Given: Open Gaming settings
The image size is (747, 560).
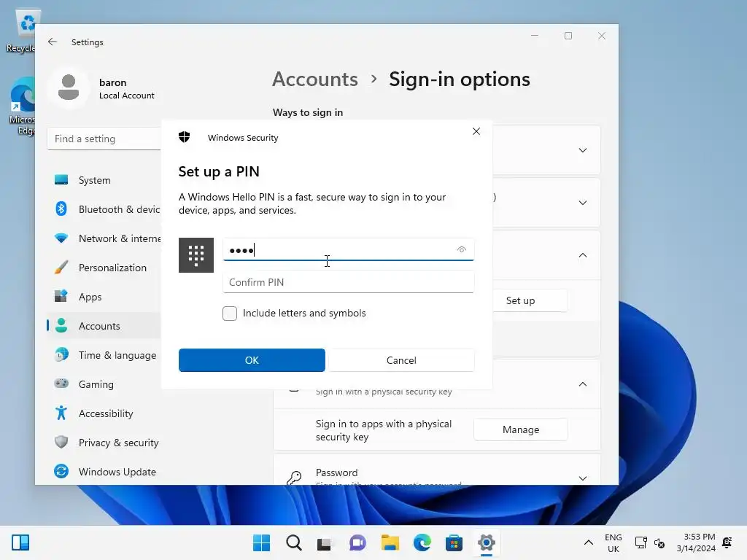Looking at the screenshot, I should [104, 384].
